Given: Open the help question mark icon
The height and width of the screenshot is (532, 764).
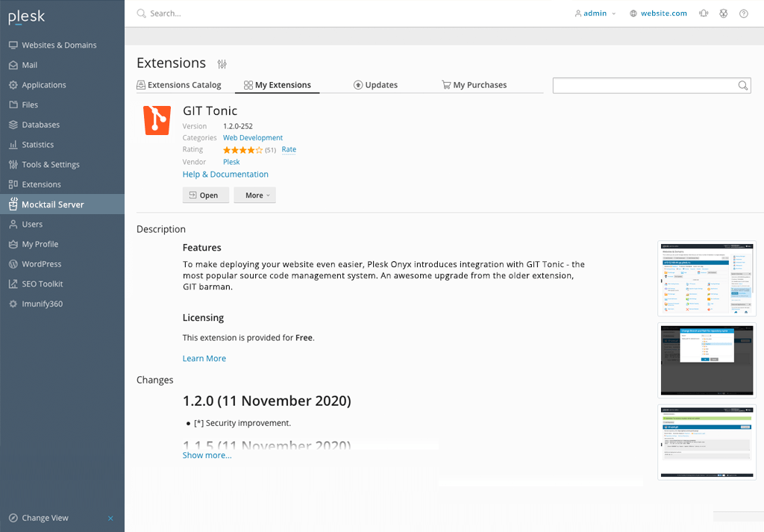Looking at the screenshot, I should 743,13.
